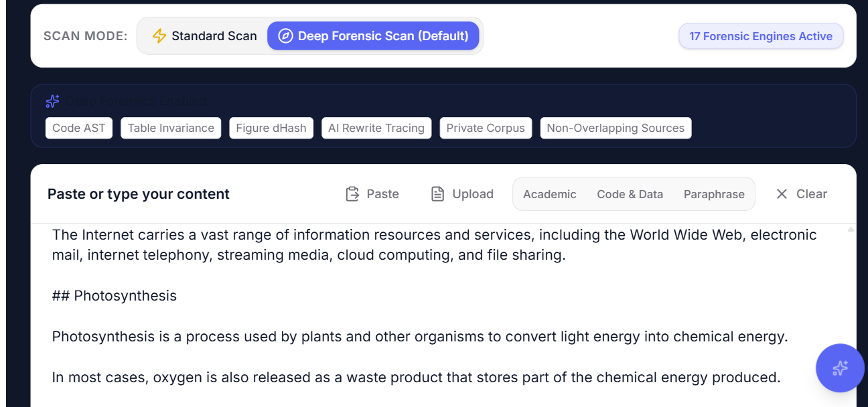
Task: Click the '## Photosynthesis' heading line
Action: click(x=115, y=296)
